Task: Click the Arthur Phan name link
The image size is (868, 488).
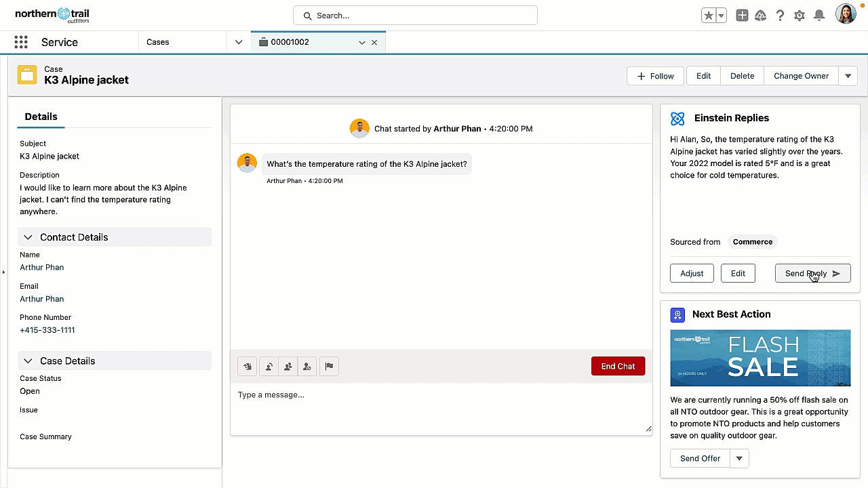Action: point(41,268)
